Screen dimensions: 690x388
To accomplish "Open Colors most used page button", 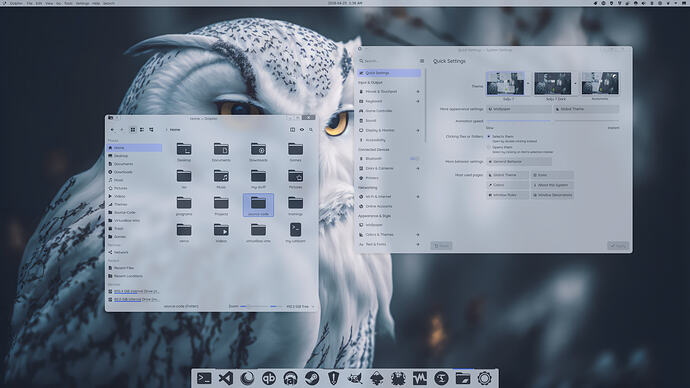I will 508,185.
